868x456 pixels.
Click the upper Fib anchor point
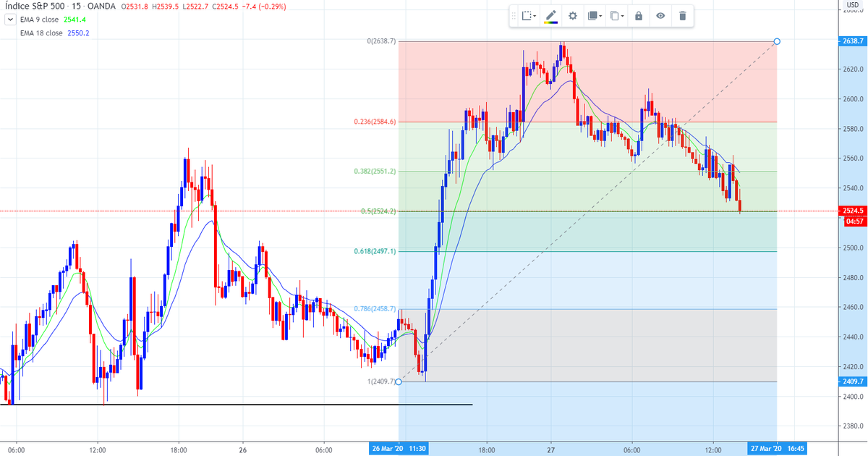(777, 41)
